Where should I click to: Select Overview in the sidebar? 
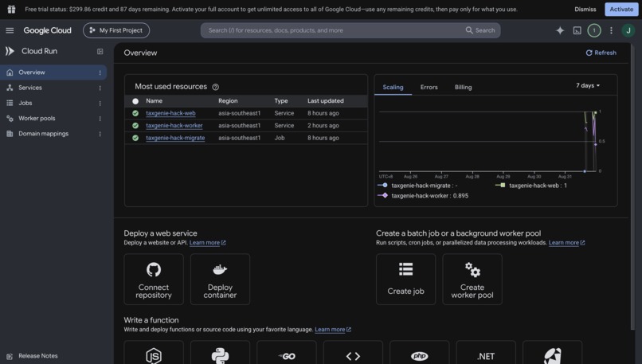pyautogui.click(x=53, y=72)
